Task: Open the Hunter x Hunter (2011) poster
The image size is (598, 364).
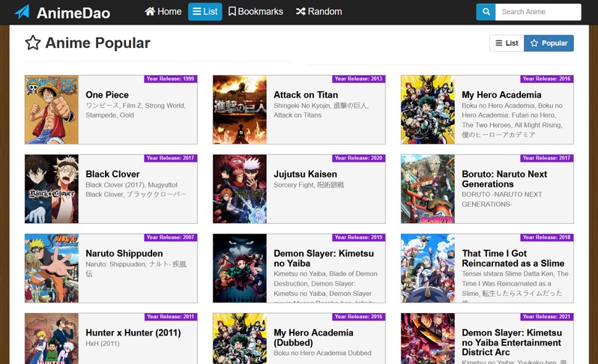Action: [52, 339]
